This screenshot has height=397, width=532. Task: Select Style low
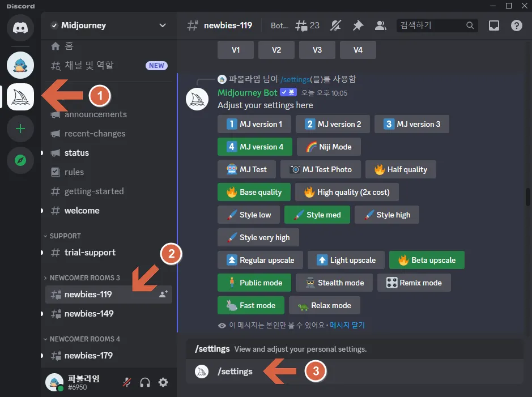[249, 215]
